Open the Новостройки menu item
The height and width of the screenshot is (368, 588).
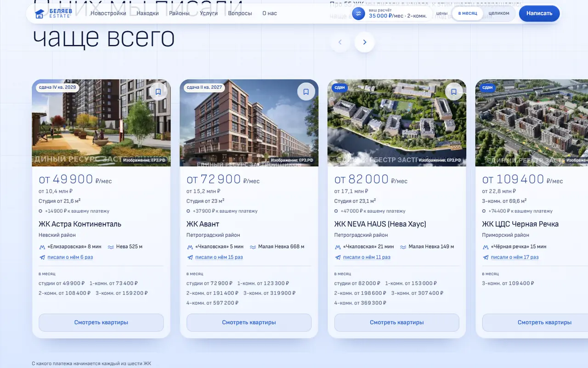(108, 13)
